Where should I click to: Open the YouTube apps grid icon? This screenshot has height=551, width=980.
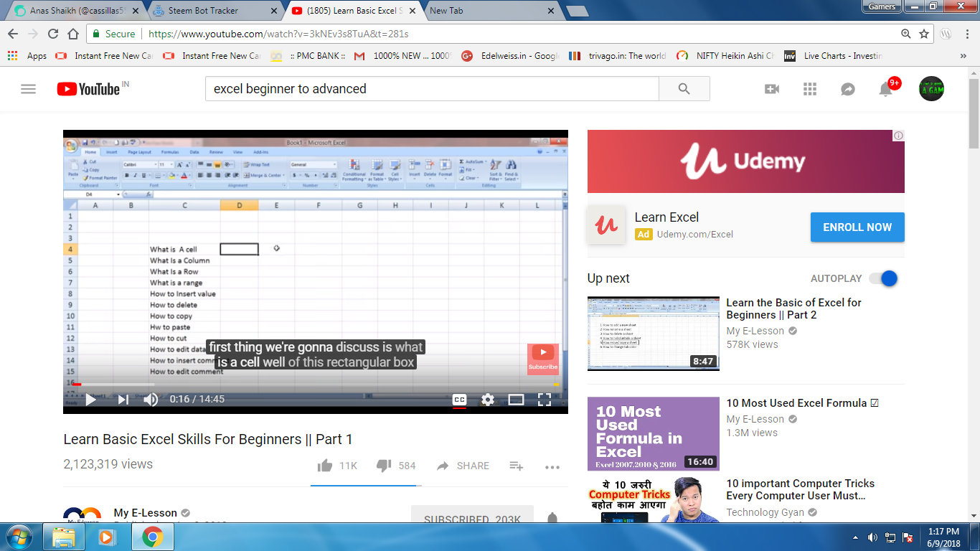(810, 89)
